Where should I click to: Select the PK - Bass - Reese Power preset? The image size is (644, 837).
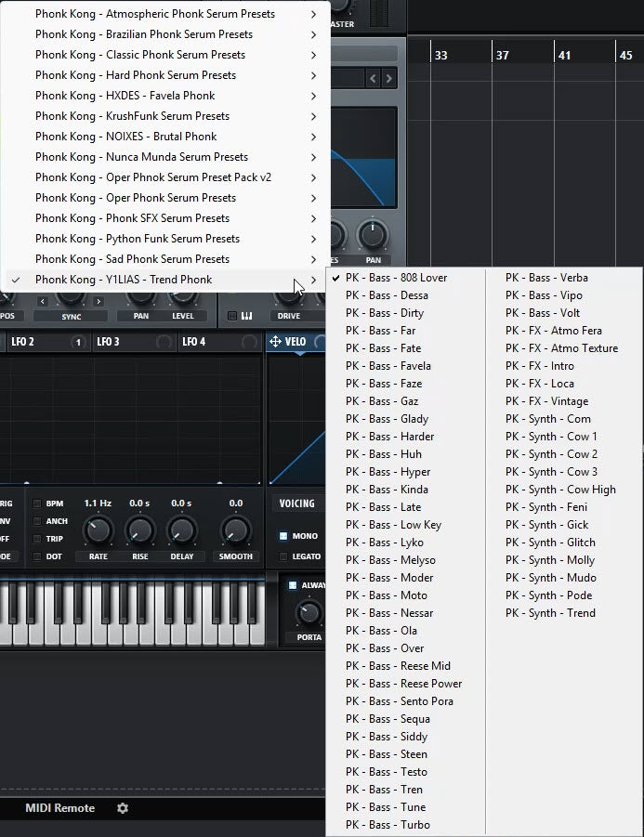403,684
